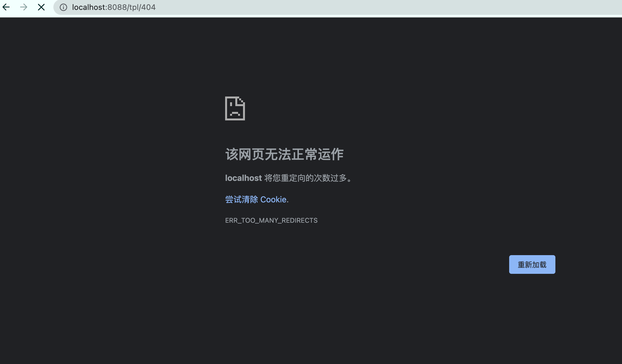
Task: Click the 该网页无法正常运作 heading
Action: [284, 154]
